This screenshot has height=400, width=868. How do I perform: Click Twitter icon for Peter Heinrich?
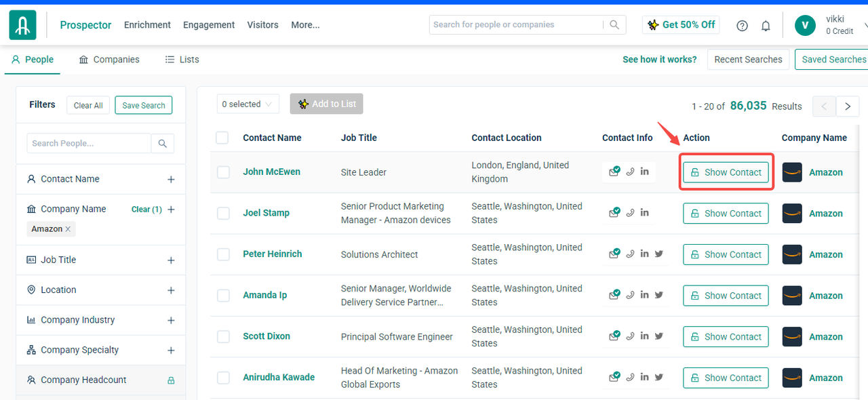coord(658,254)
